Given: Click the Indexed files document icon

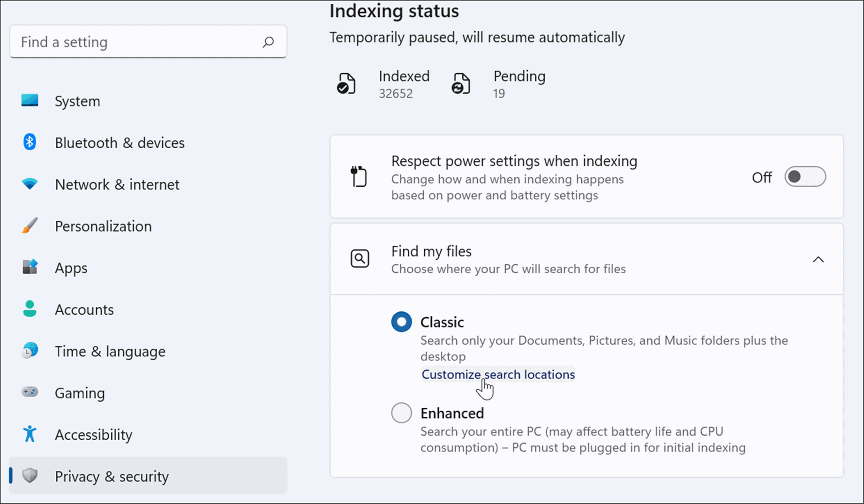Looking at the screenshot, I should tap(346, 83).
